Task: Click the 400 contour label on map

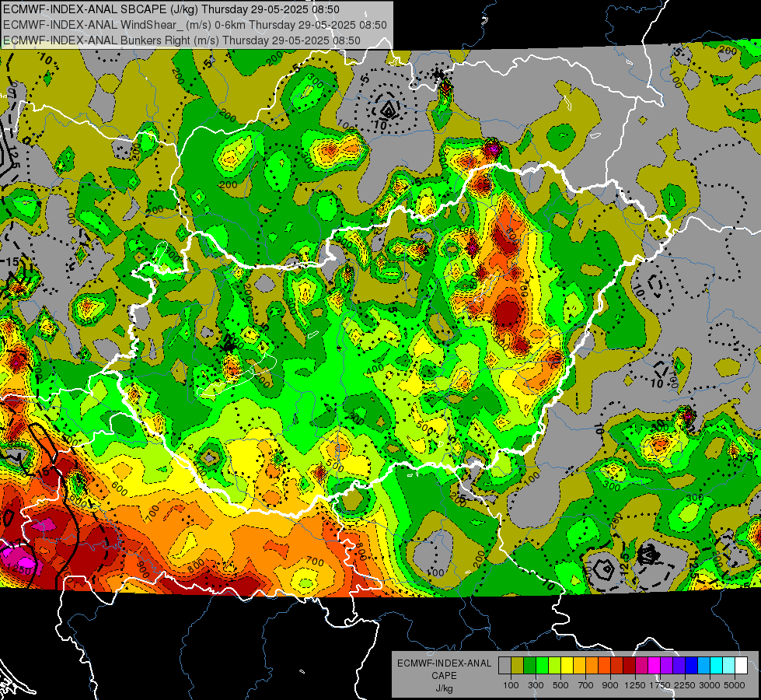Action: pos(376,370)
